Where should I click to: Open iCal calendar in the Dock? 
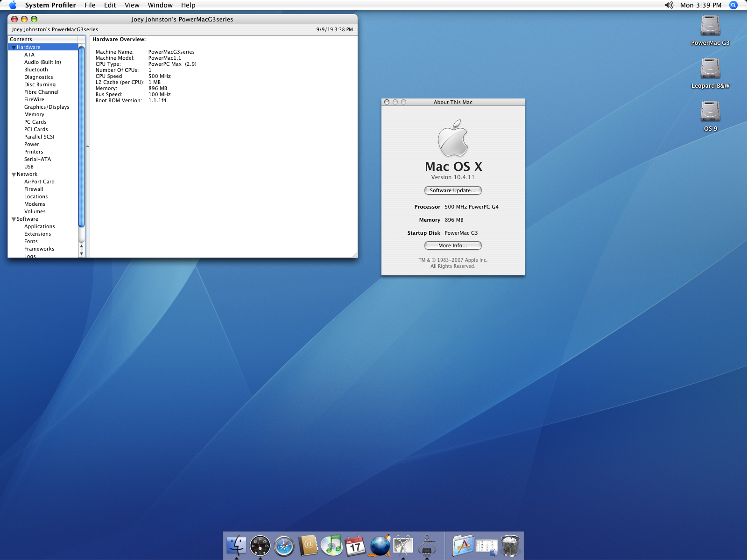(x=355, y=546)
